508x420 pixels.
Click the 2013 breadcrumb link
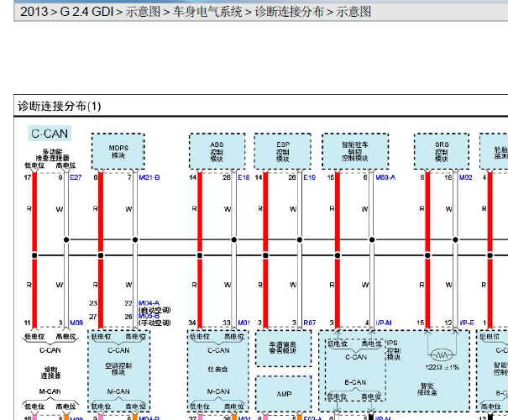(x=34, y=12)
